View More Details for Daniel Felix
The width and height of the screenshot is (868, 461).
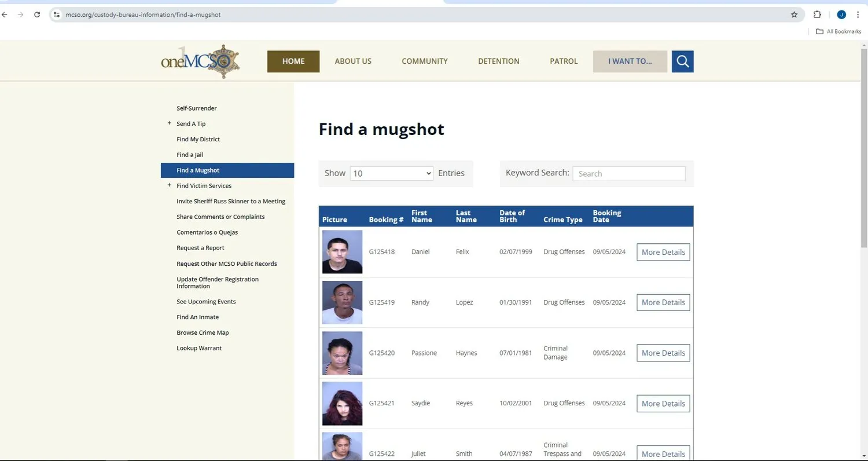coord(663,252)
